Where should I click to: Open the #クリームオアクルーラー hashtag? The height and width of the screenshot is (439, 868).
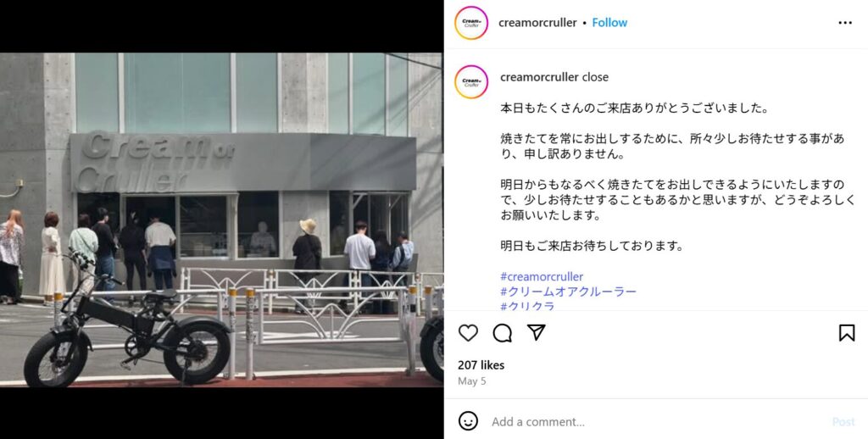pyautogui.click(x=568, y=292)
